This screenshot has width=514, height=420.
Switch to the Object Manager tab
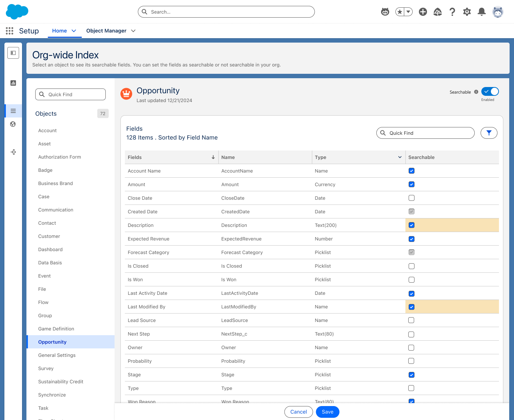[106, 31]
